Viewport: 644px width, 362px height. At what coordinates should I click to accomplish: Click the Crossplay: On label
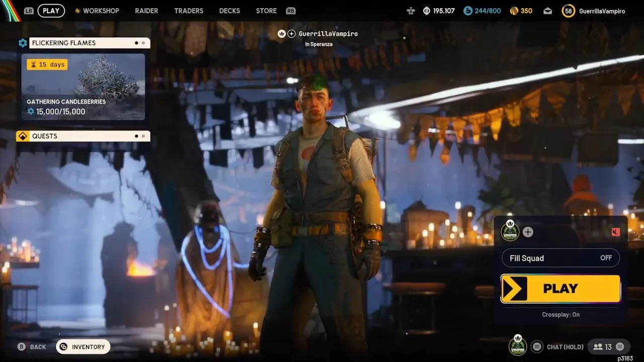tap(560, 315)
